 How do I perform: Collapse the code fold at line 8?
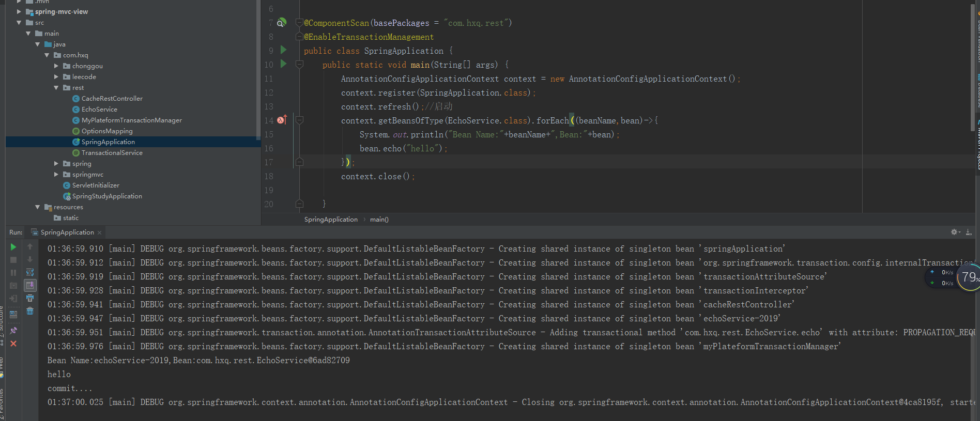pyautogui.click(x=299, y=37)
